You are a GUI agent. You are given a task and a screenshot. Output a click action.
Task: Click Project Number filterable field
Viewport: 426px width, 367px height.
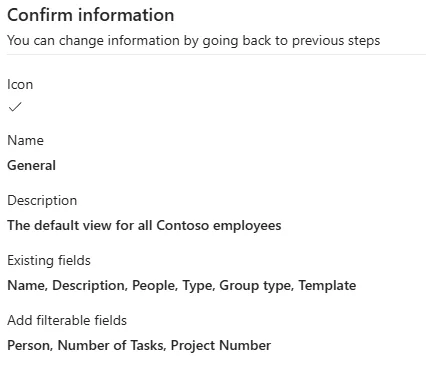pos(221,346)
